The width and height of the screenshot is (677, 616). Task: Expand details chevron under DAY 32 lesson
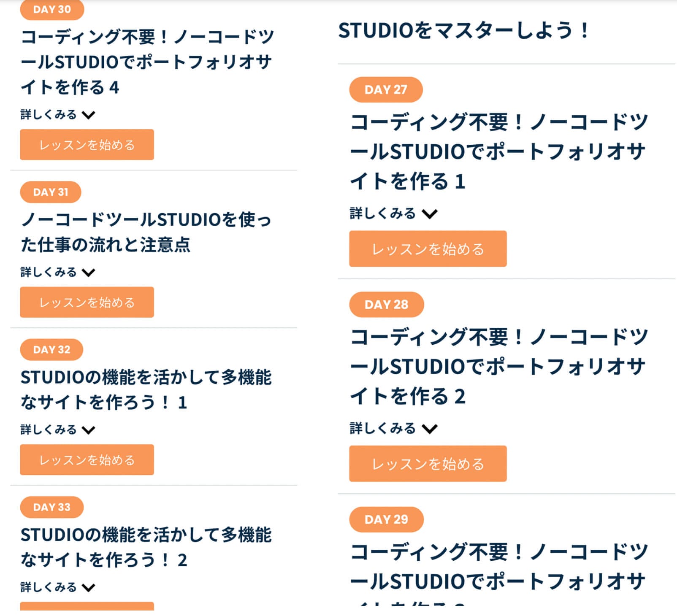pos(89,430)
